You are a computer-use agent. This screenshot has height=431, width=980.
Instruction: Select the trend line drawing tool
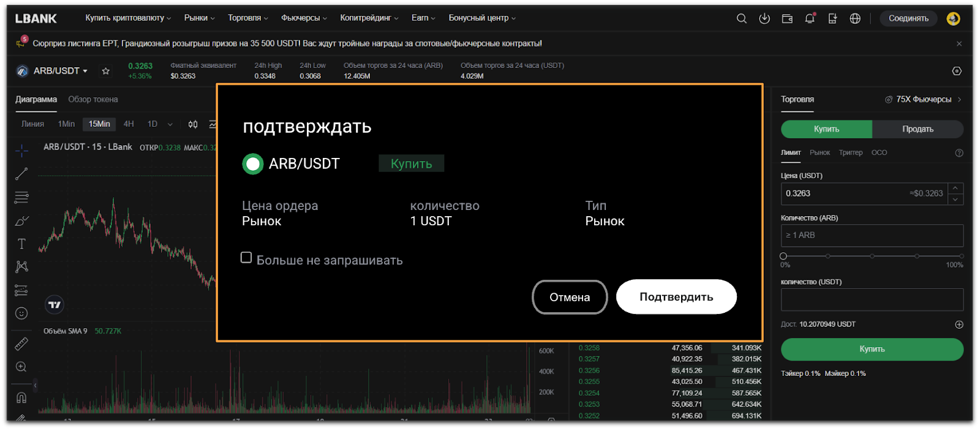coord(21,174)
